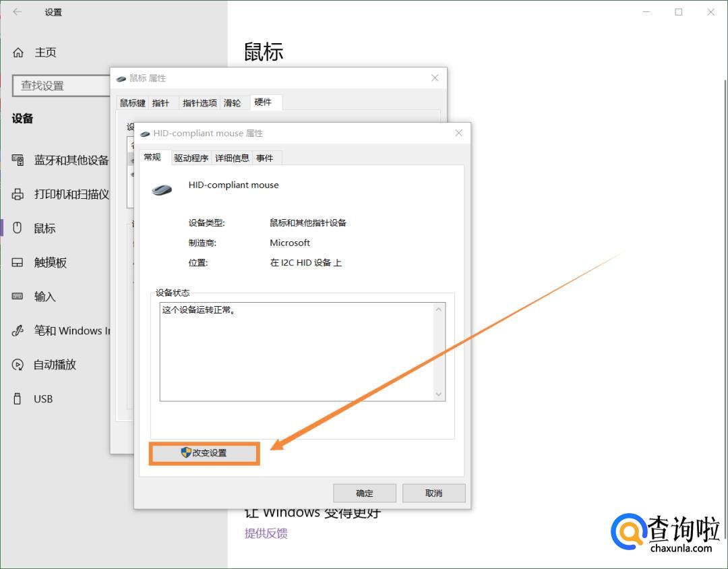Image resolution: width=728 pixels, height=569 pixels.
Task: Click the Change settings button
Action: pos(204,453)
